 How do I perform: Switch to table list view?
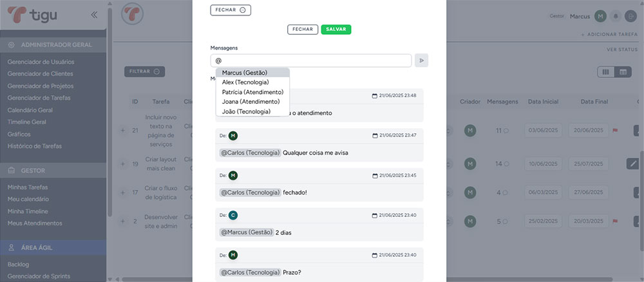point(623,71)
